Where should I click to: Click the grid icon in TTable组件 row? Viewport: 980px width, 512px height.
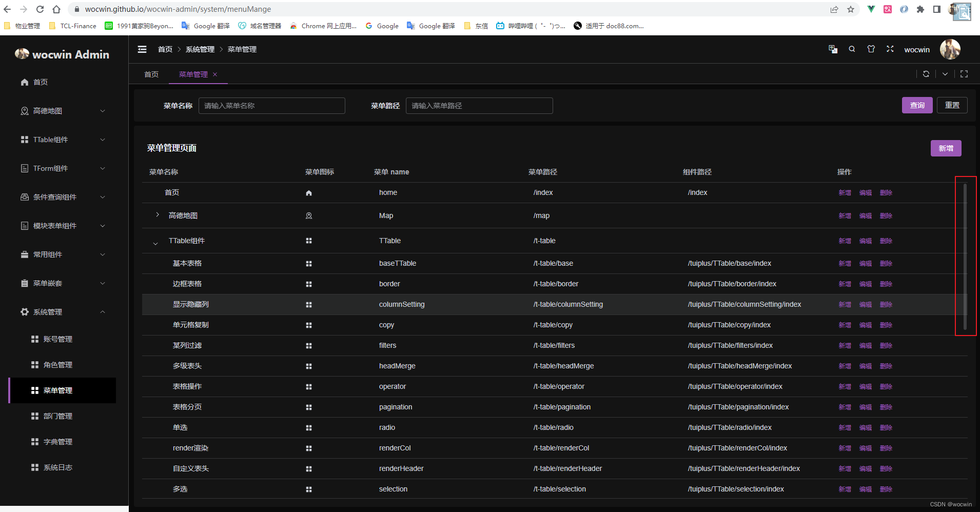coord(309,241)
